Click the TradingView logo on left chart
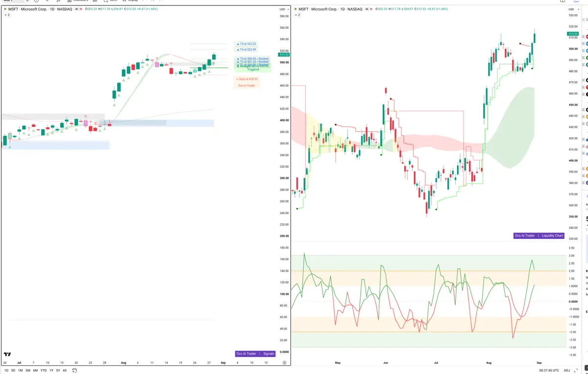Viewport: 588px width, 374px height. pos(7,354)
